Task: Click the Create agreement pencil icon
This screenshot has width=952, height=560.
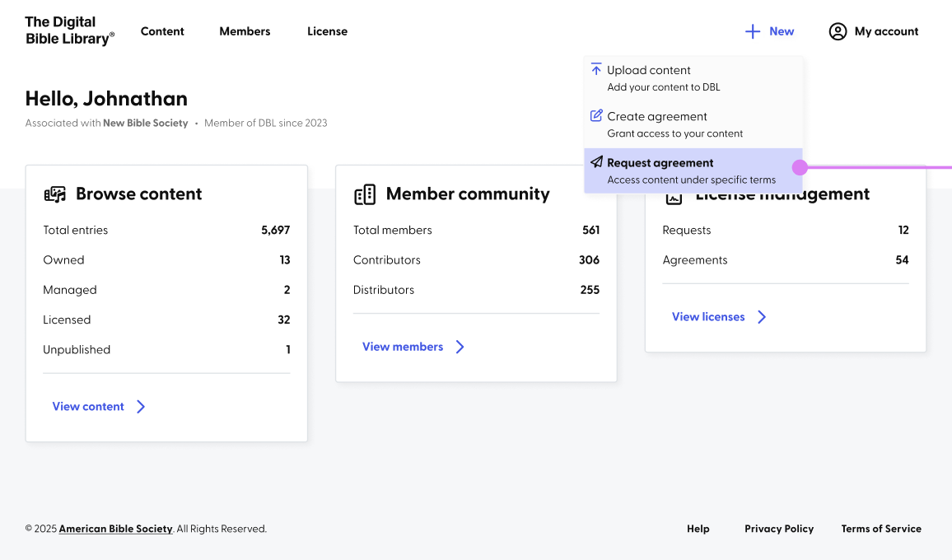Action: pyautogui.click(x=596, y=115)
